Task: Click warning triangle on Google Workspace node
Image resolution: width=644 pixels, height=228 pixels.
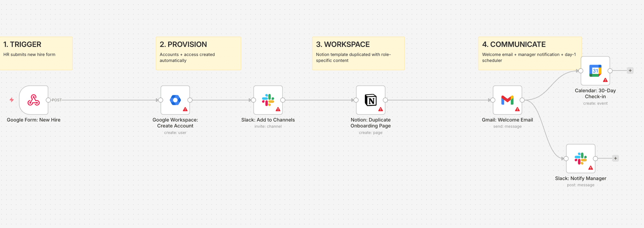Action: [x=185, y=109]
